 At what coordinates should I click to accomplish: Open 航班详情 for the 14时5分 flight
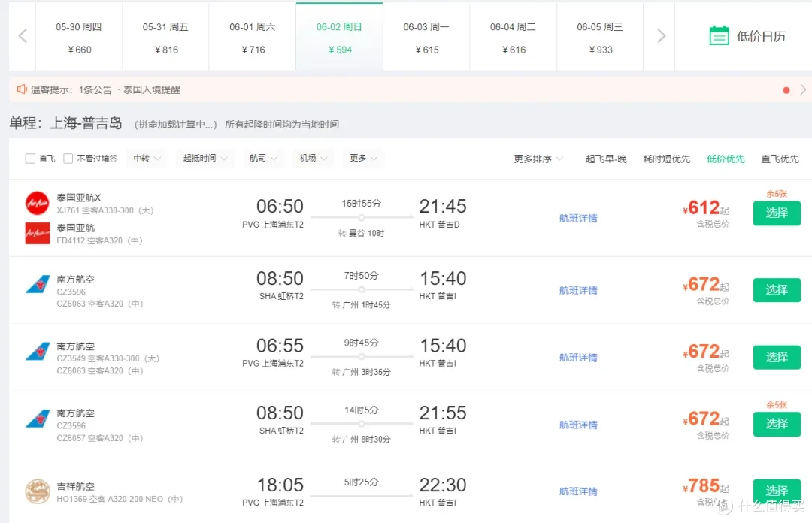coord(578,425)
